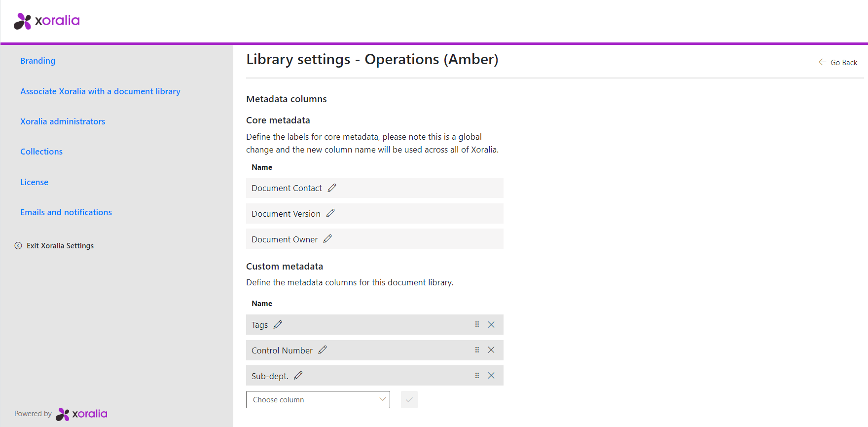The image size is (868, 427).
Task: Go to Xoralia administrators
Action: click(x=63, y=121)
